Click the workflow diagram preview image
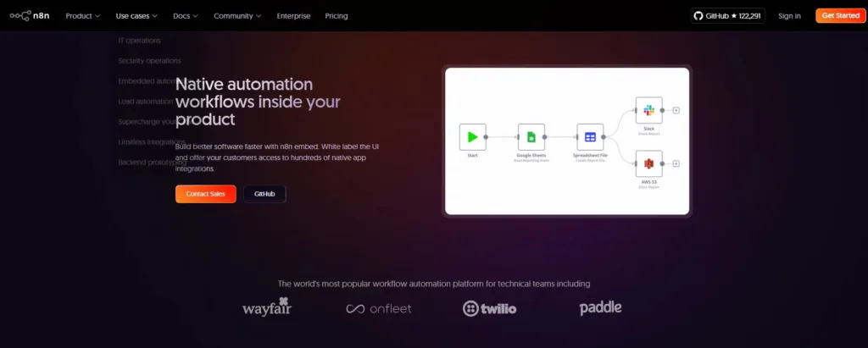Image resolution: width=868 pixels, height=348 pixels. click(x=567, y=141)
